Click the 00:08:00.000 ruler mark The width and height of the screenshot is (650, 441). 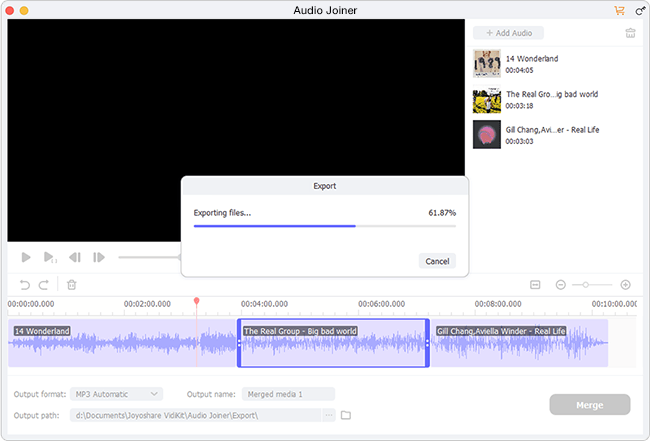click(498, 304)
